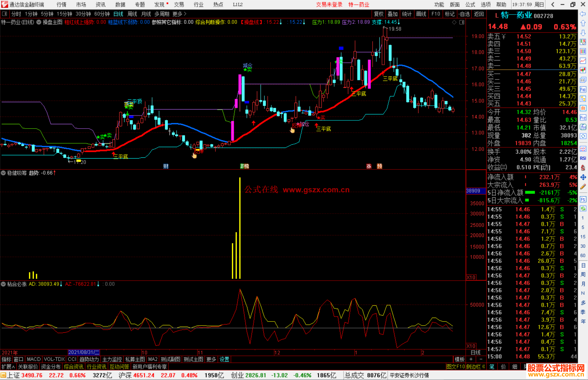The image size is (588, 380).
Task: Click the + button next to 模板
Action: [x=471, y=359]
